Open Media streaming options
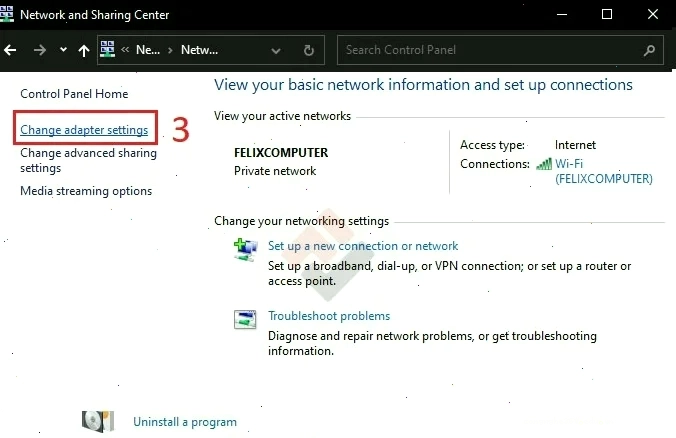Image resolution: width=676 pixels, height=438 pixels. point(86,191)
